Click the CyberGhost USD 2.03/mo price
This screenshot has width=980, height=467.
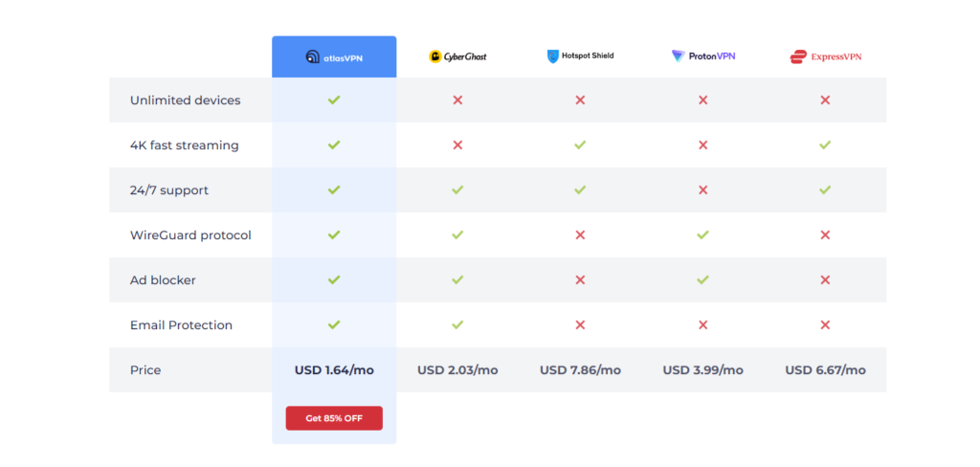(x=457, y=370)
